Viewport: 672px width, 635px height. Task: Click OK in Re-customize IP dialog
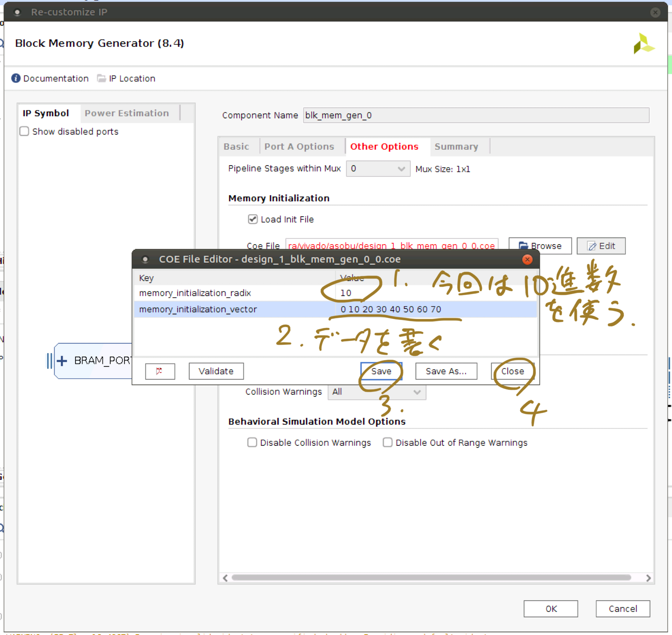(551, 609)
